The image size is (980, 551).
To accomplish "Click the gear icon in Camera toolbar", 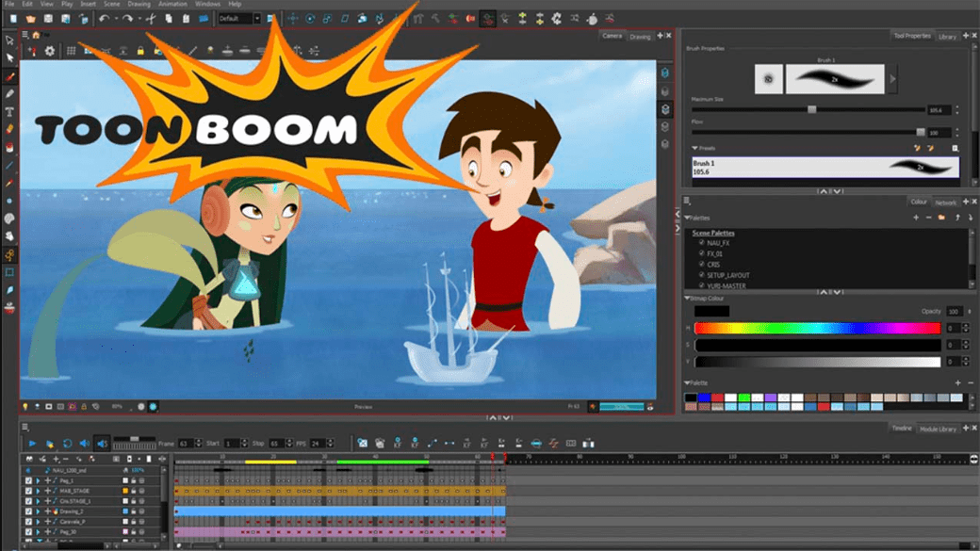I will coord(50,51).
